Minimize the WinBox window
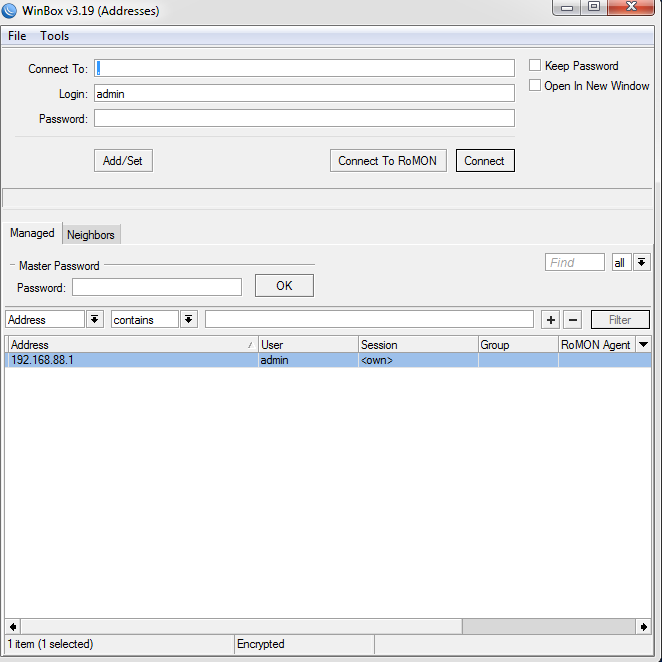This screenshot has height=662, width=662. (567, 8)
